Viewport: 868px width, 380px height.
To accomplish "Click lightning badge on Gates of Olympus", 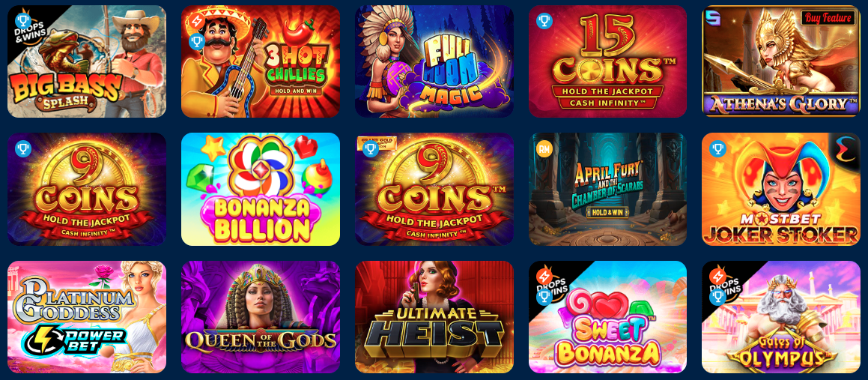I will point(718,275).
